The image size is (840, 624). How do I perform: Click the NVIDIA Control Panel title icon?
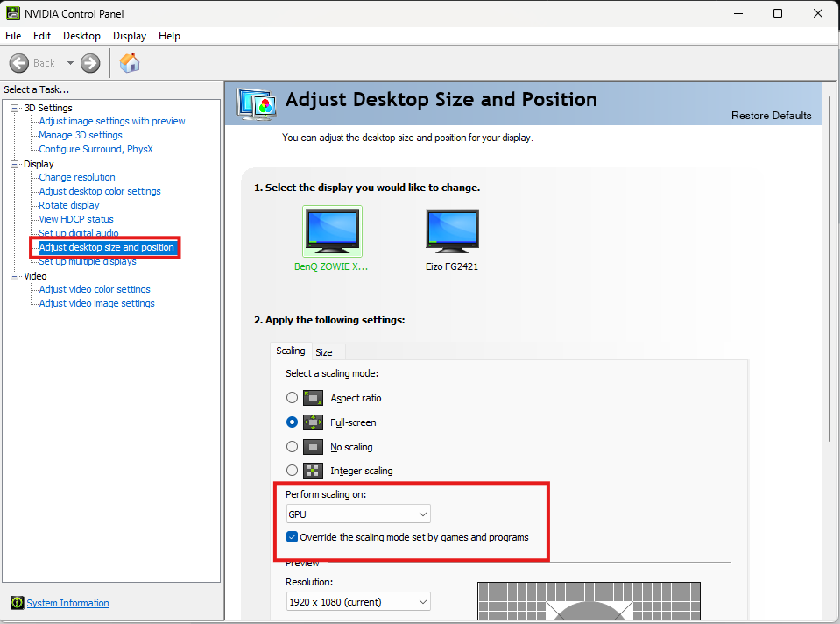point(13,13)
